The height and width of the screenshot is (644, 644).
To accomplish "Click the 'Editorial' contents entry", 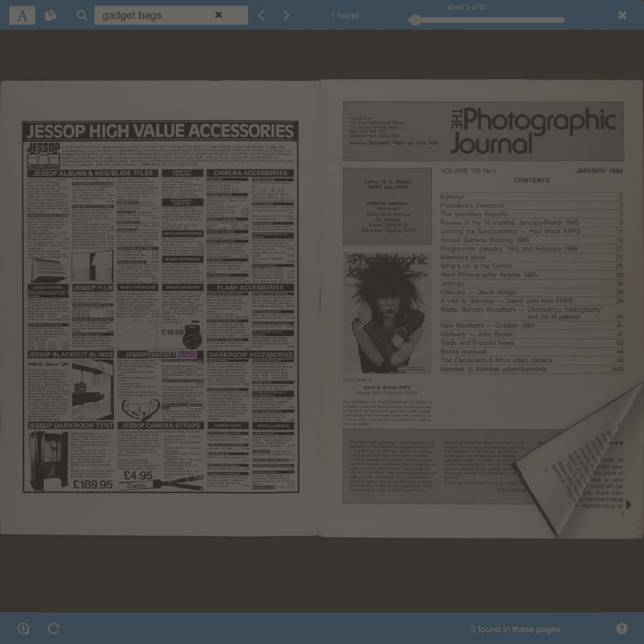I will 531,197.
